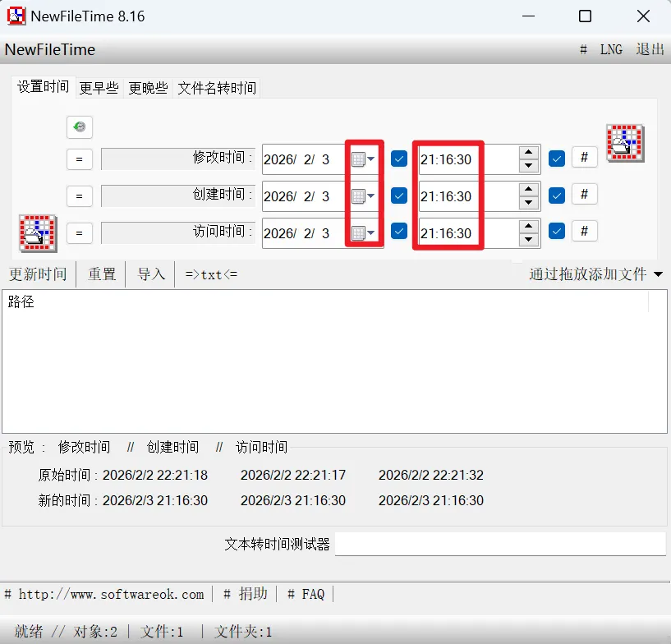Image resolution: width=671 pixels, height=644 pixels.
Task: Toggle the date checkbox for 访问时间
Action: click(x=399, y=231)
